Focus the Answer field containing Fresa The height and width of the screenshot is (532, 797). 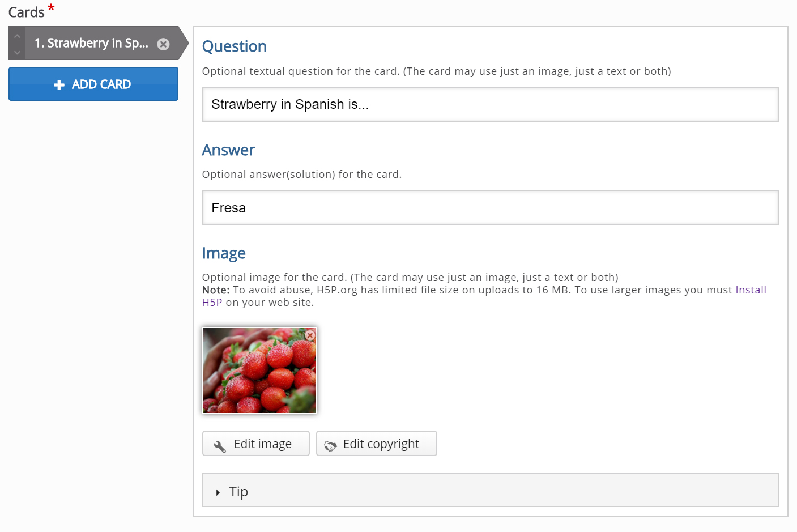491,208
